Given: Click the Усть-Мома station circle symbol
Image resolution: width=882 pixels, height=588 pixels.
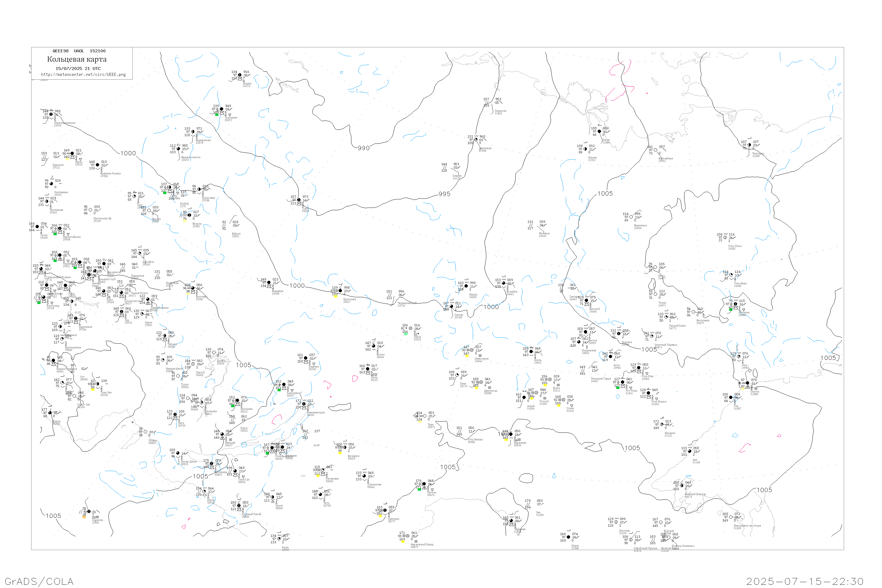Looking at the screenshot, I should click(725, 237).
